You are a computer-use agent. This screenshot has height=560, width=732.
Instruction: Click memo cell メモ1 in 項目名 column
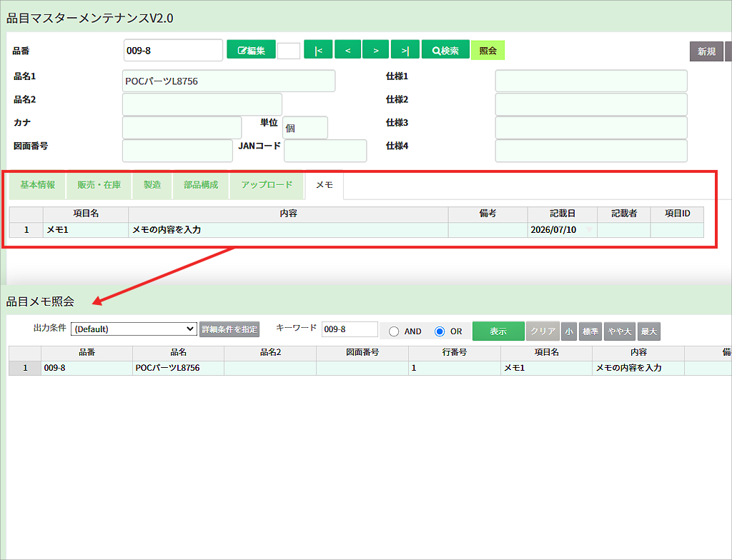86,229
